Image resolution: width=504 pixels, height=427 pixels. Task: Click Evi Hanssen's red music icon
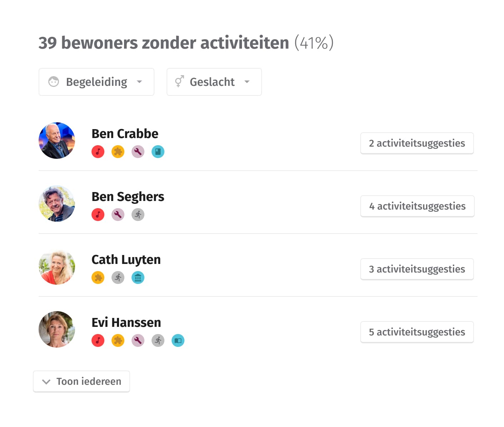(98, 340)
